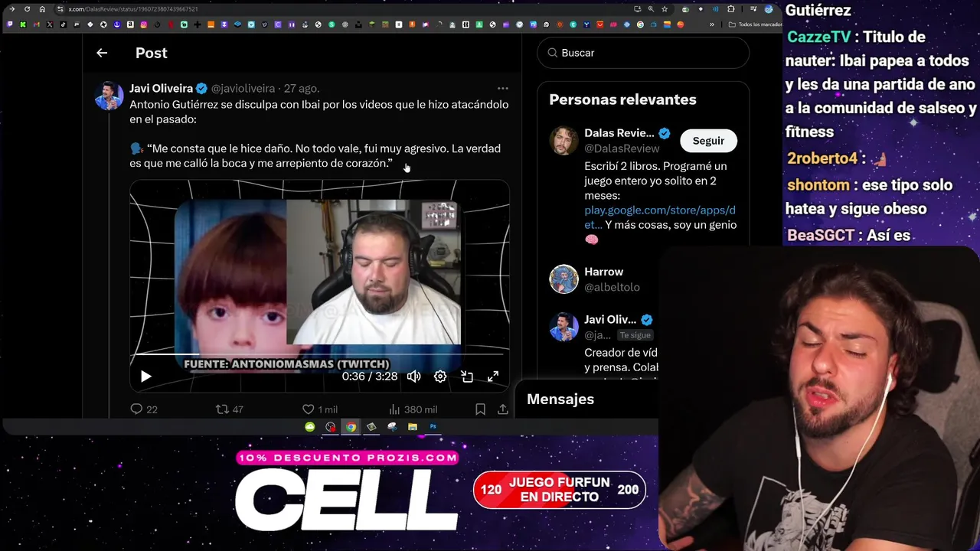Open Javi Oliveira's avatar in relevant people

[564, 327]
